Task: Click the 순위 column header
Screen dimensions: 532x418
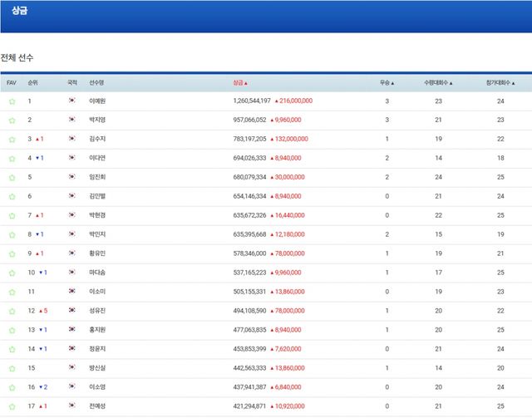Action: tap(32, 83)
